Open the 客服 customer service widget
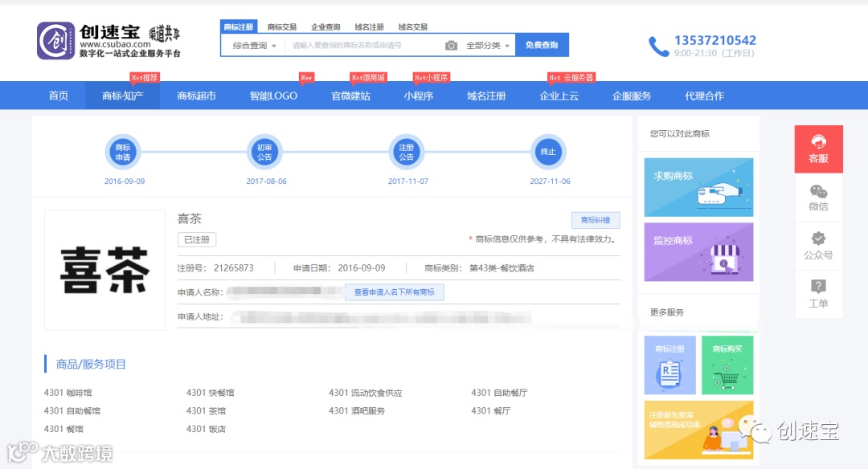 (818, 149)
